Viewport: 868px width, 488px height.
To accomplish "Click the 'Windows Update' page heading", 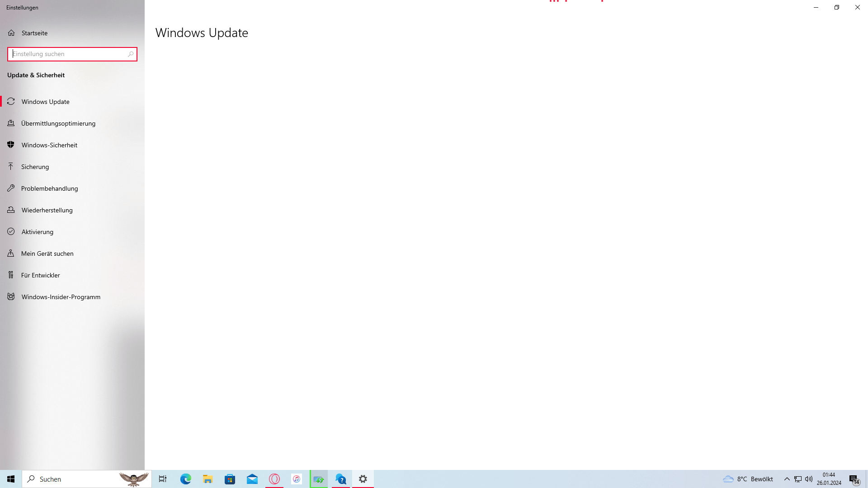I will tap(202, 33).
